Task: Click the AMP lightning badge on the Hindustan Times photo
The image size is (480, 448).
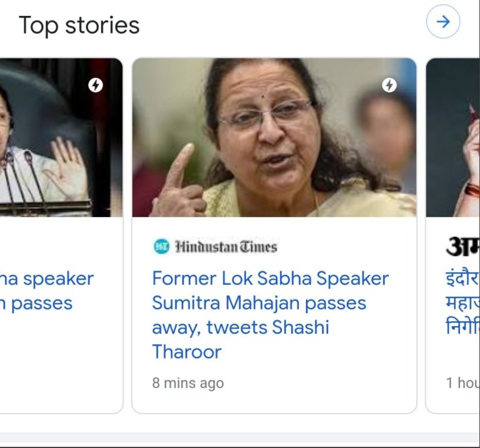Action: (389, 85)
